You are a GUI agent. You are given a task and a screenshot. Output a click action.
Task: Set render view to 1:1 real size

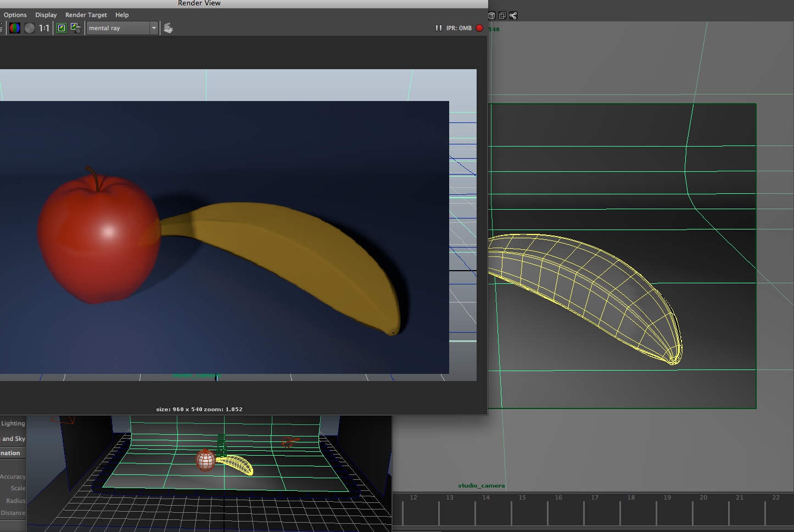[x=44, y=28]
